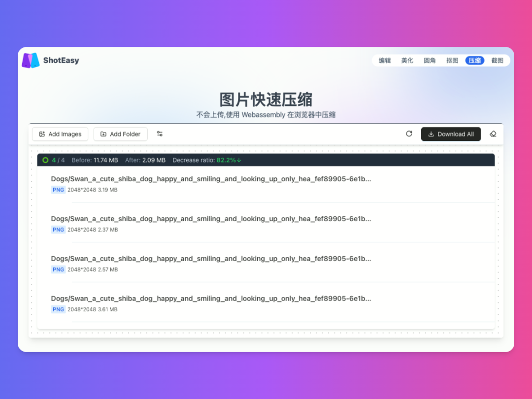Click the PNG badge beside 2.37 MB
The height and width of the screenshot is (399, 532).
(58, 230)
